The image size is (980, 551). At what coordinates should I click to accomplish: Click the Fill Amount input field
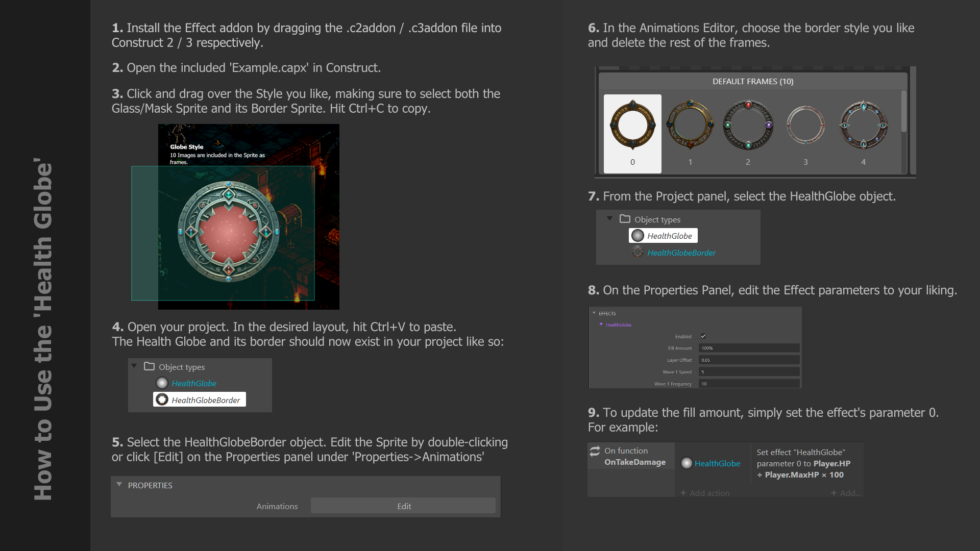click(x=749, y=348)
